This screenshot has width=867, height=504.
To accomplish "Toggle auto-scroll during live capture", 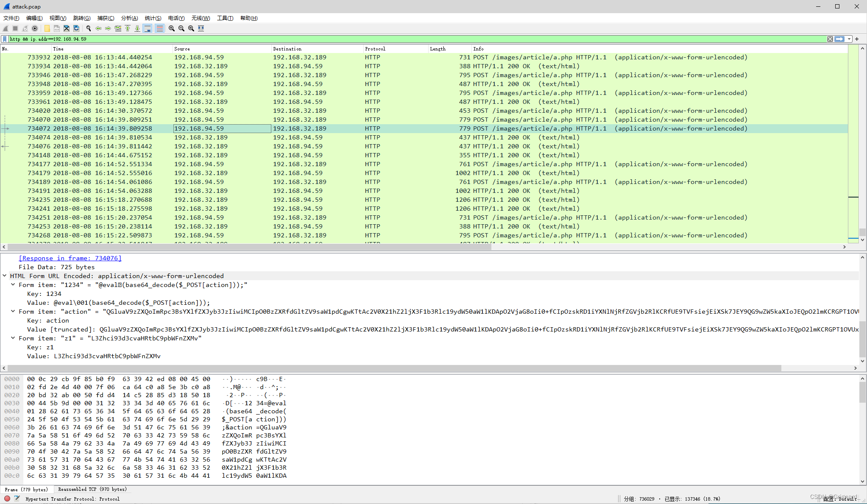I will pos(148,28).
